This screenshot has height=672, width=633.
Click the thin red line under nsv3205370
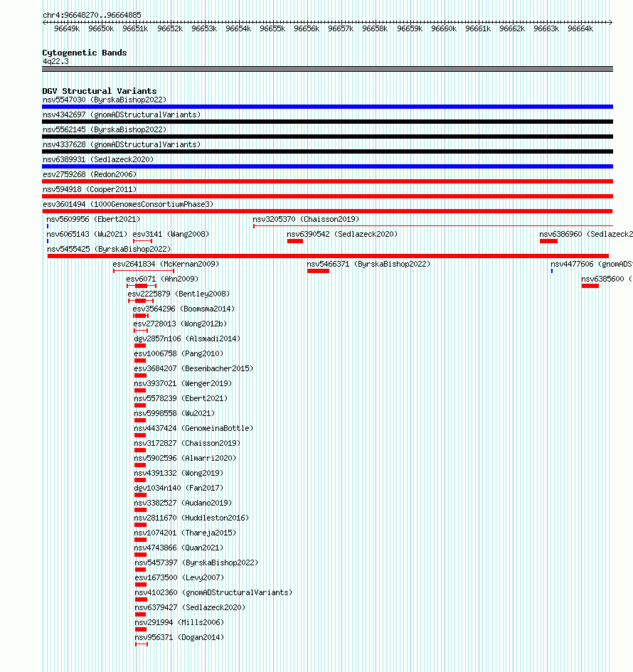coord(433,226)
